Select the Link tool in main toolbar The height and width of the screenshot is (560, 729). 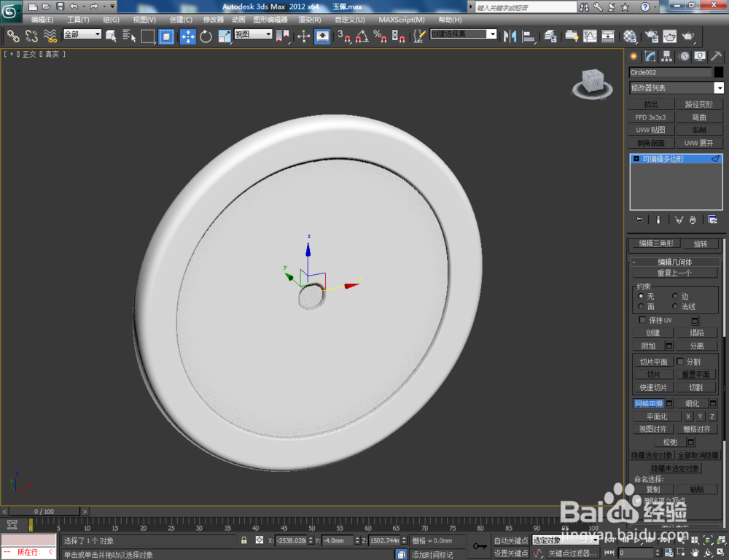13,36
